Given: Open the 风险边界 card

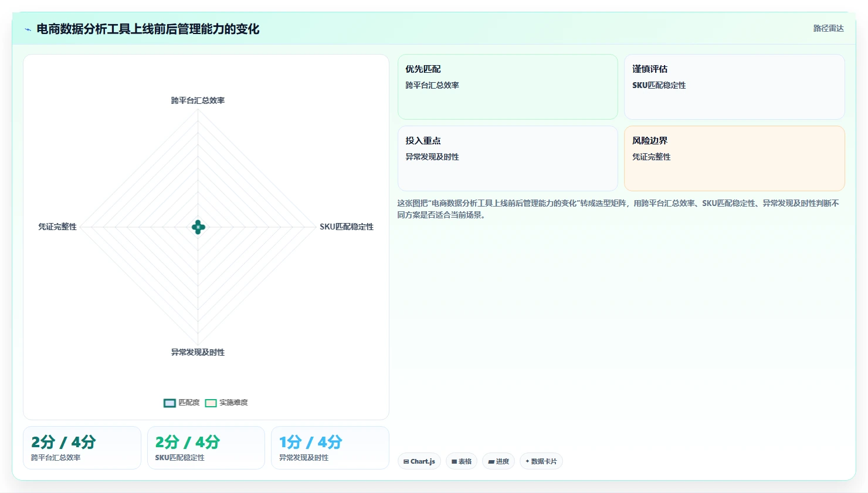Looking at the screenshot, I should click(x=734, y=158).
